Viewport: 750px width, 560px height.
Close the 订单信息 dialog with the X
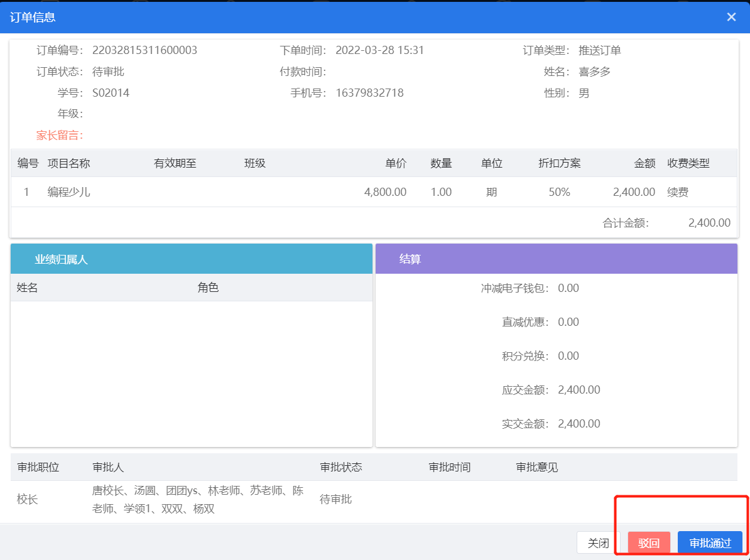coord(731,17)
